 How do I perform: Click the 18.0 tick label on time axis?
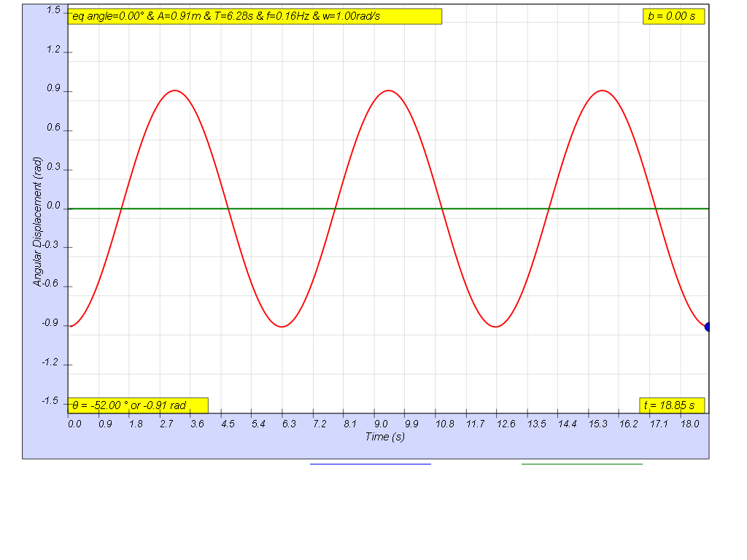(x=690, y=424)
